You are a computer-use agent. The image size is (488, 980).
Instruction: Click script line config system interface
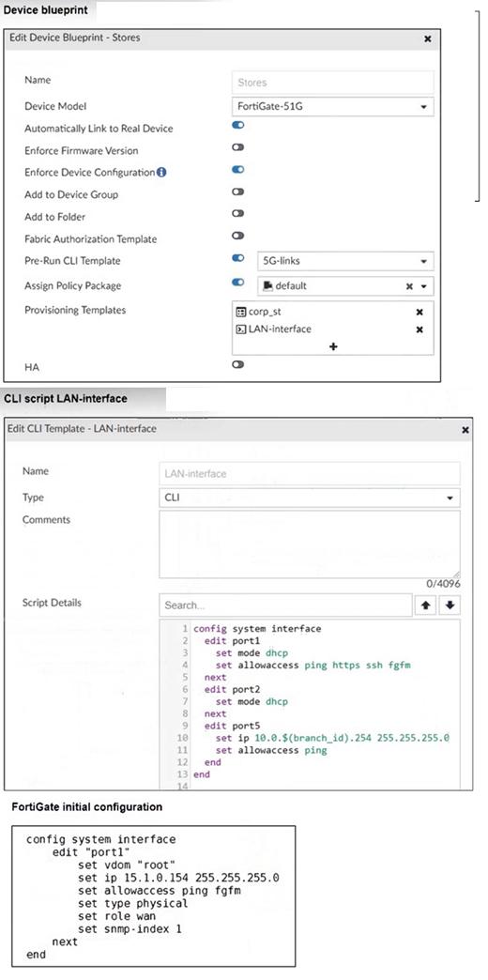pos(257,629)
